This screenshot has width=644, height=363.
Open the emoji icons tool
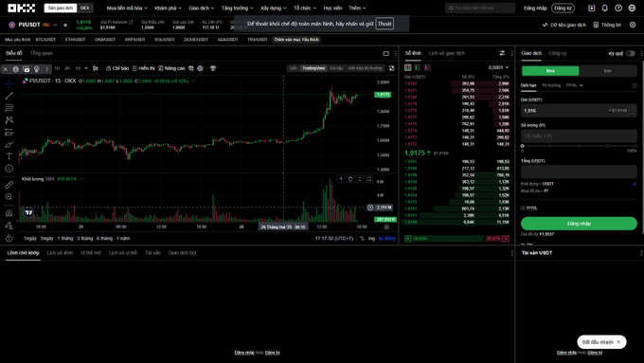[9, 169]
